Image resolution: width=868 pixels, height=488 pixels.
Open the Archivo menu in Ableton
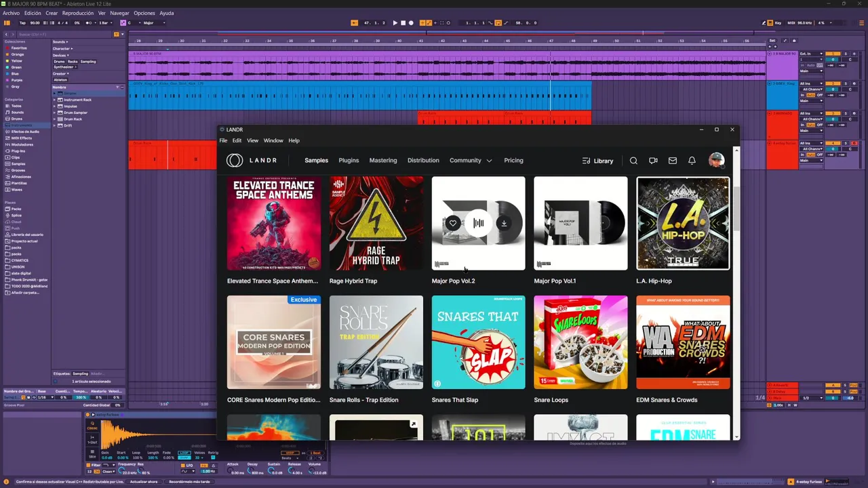[12, 13]
